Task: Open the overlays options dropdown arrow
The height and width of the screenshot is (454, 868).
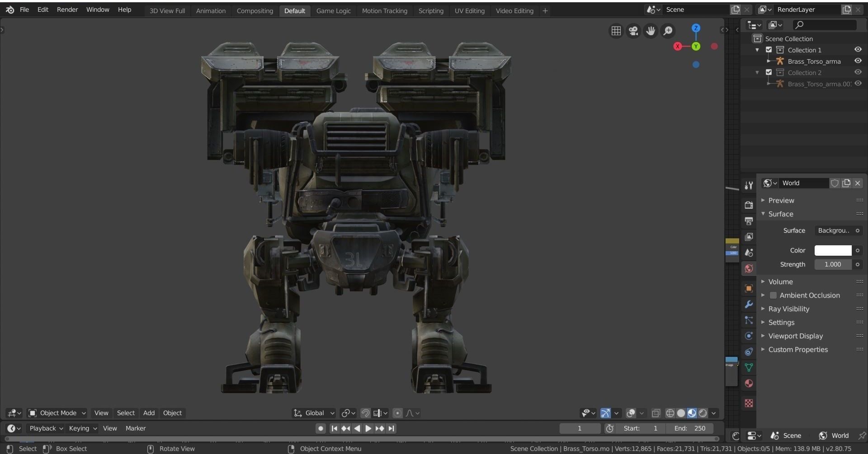Action: pyautogui.click(x=642, y=413)
